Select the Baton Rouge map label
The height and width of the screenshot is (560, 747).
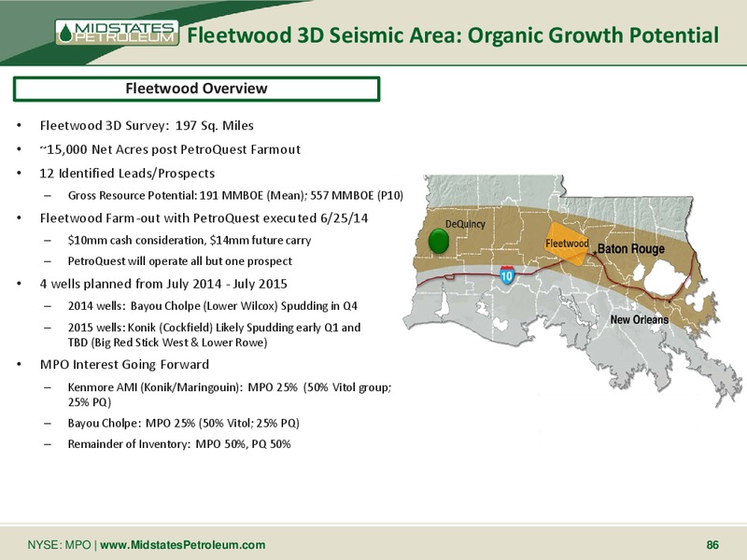pos(631,248)
